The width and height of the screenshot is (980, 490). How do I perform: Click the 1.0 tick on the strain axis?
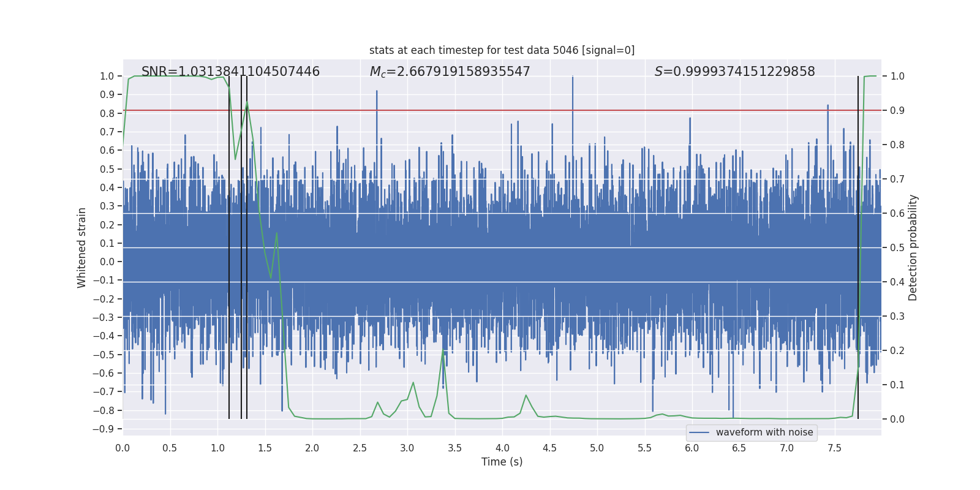[107, 76]
